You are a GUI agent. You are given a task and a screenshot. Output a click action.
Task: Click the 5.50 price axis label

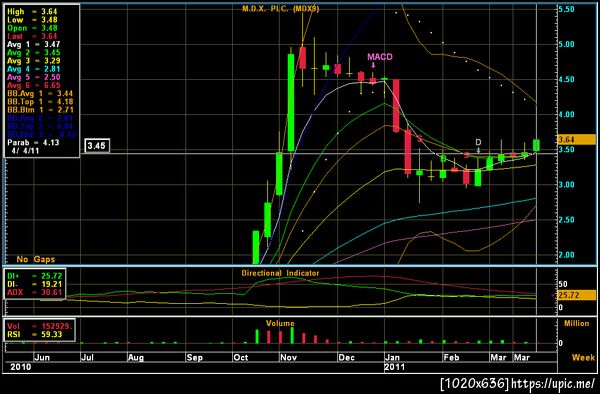[x=566, y=9]
